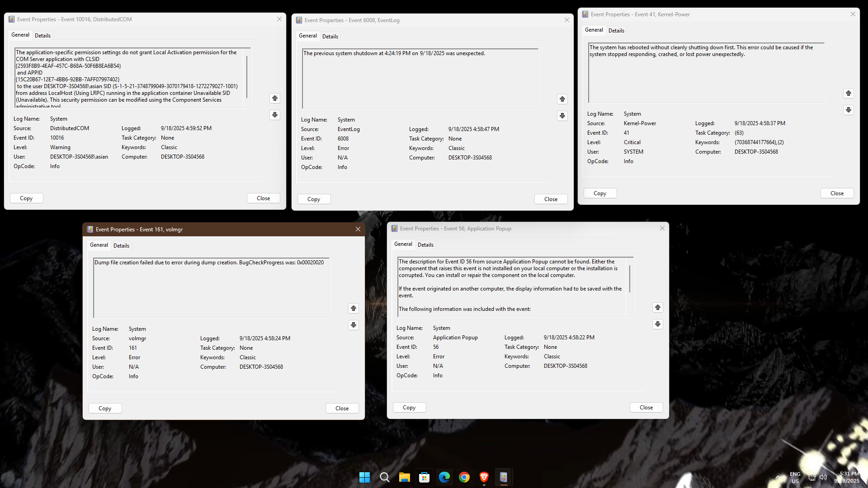
Task: Open Microsoft Store from taskbar
Action: pyautogui.click(x=424, y=477)
